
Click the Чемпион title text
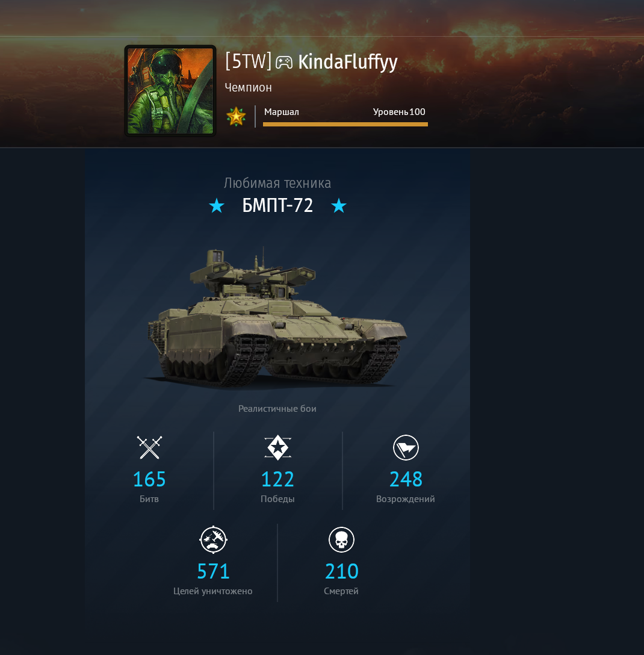(249, 88)
